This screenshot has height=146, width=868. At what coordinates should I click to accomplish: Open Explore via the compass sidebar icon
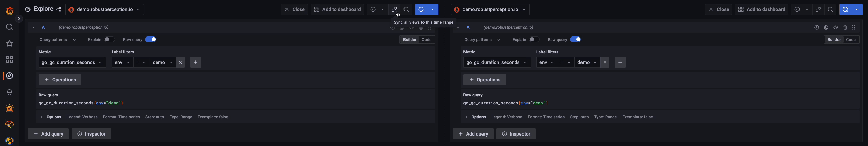(x=9, y=76)
